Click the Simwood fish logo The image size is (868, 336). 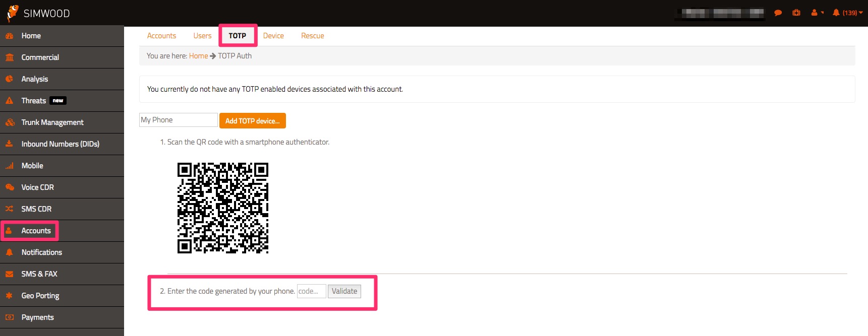point(13,13)
